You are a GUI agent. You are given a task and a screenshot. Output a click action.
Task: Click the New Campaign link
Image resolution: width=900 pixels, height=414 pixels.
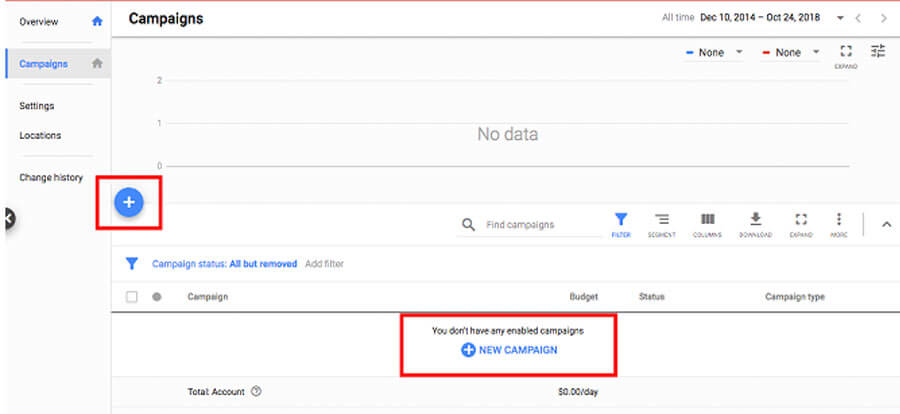pos(509,350)
